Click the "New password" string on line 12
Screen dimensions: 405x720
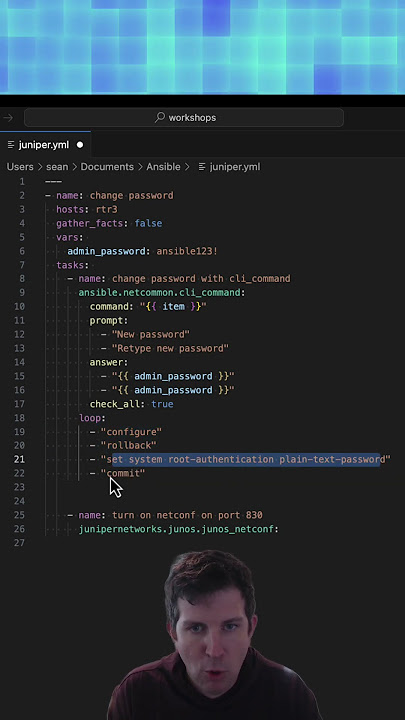(x=151, y=334)
